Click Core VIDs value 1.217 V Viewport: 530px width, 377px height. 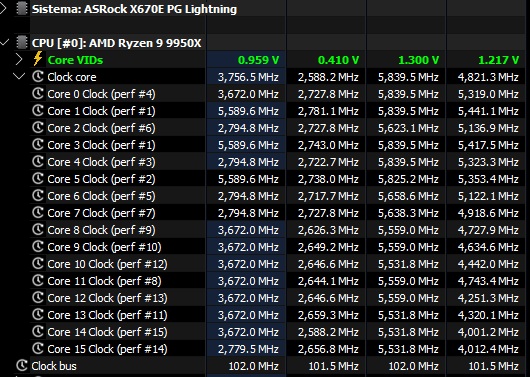coord(499,60)
